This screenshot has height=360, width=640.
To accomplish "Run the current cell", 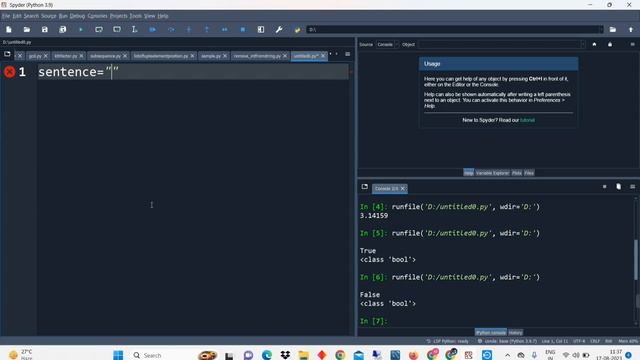I will [99, 29].
